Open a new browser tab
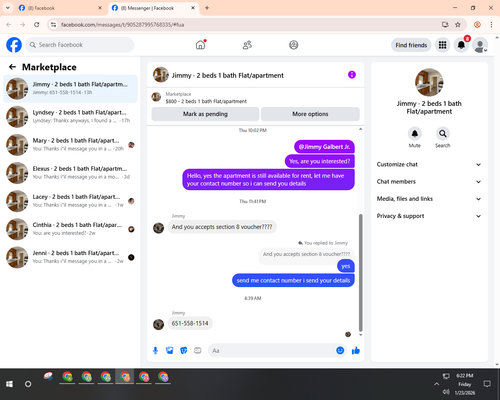 point(207,8)
